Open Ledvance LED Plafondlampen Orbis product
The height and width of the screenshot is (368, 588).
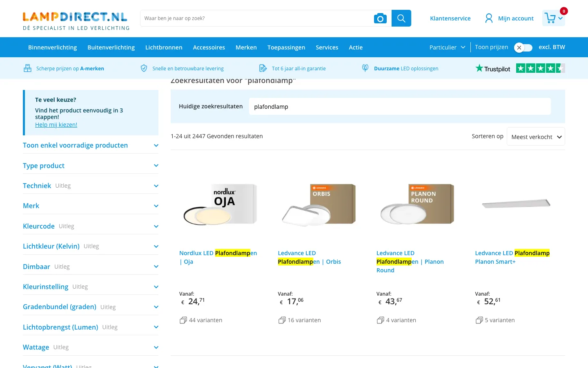point(309,258)
